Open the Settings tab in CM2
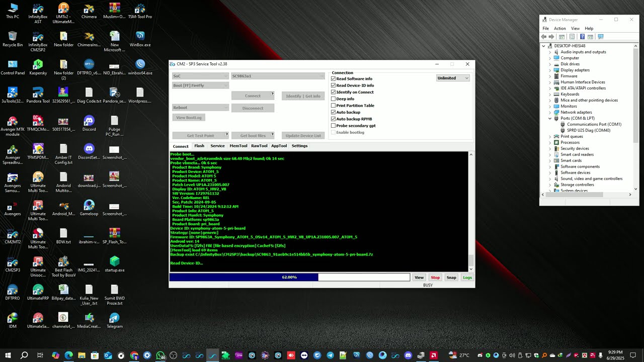 pyautogui.click(x=299, y=146)
